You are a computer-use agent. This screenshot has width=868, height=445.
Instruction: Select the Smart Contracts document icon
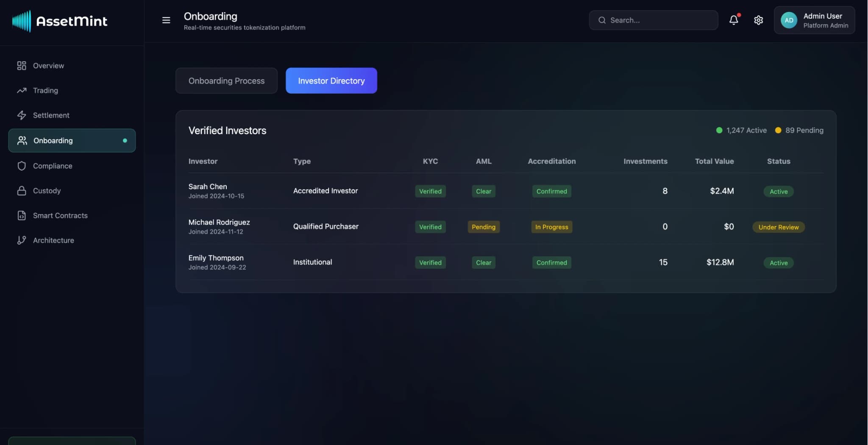22,215
